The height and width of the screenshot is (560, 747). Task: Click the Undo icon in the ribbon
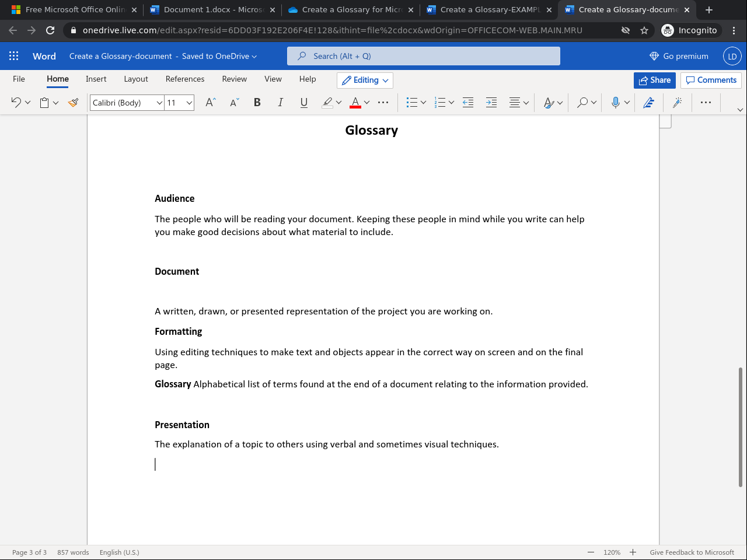16,103
